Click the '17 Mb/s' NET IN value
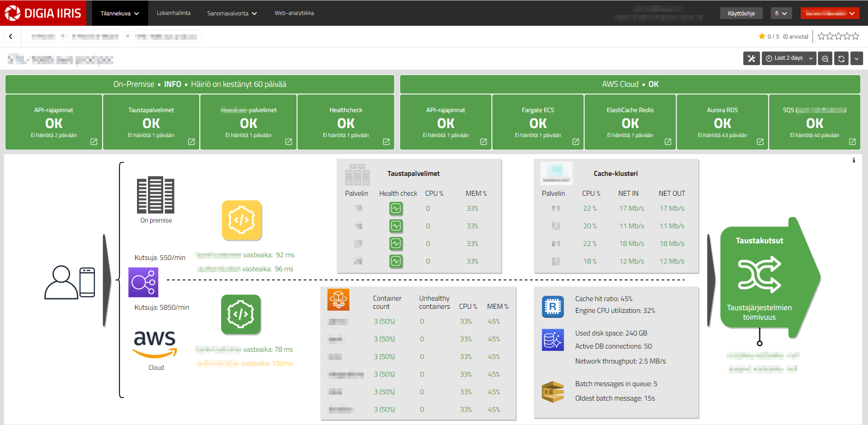 click(632, 208)
